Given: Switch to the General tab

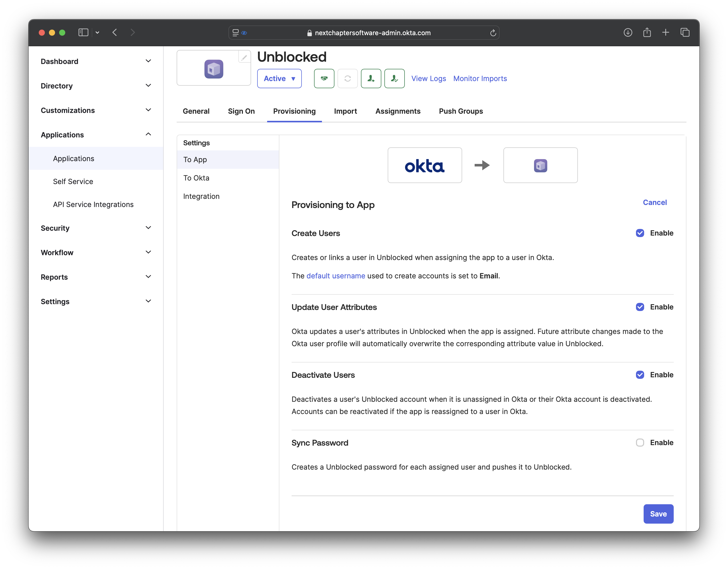Looking at the screenshot, I should click(x=196, y=111).
